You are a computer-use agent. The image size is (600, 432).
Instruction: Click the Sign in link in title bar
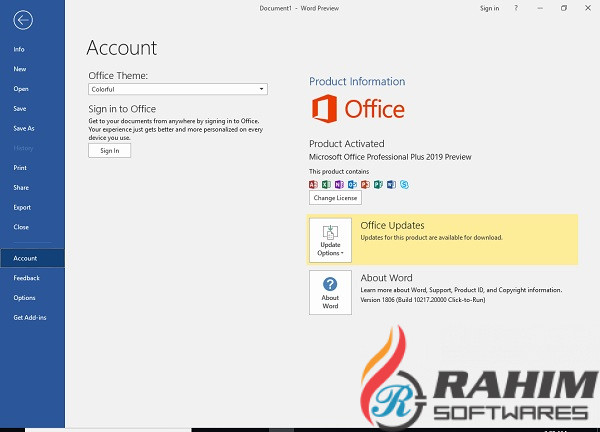[489, 8]
